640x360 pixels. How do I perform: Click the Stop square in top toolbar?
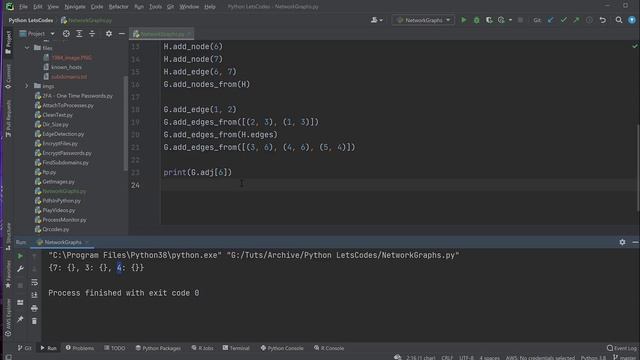[520, 20]
